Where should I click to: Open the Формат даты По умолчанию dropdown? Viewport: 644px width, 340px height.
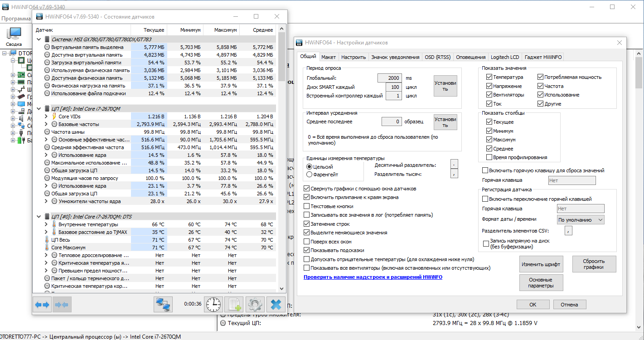click(581, 220)
